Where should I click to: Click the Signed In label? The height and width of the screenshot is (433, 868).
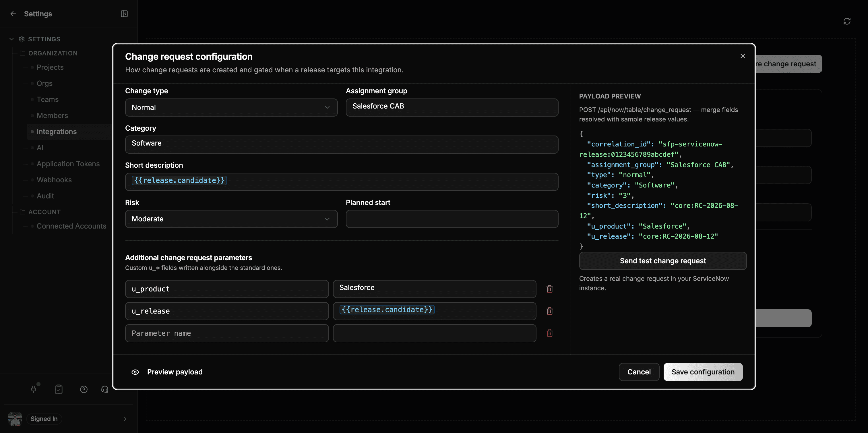click(x=44, y=419)
